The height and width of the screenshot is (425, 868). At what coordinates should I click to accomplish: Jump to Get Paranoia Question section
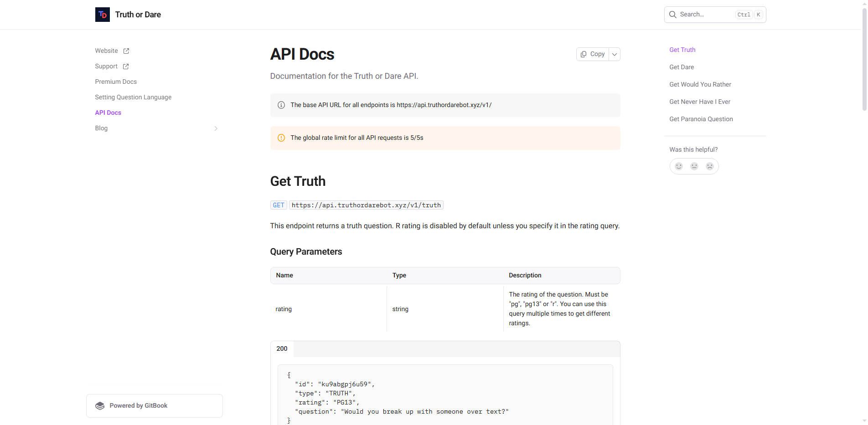point(701,119)
